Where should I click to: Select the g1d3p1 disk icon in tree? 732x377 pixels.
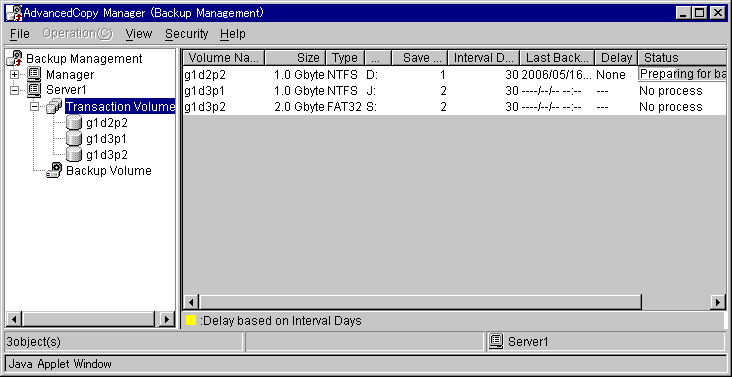coord(74,139)
